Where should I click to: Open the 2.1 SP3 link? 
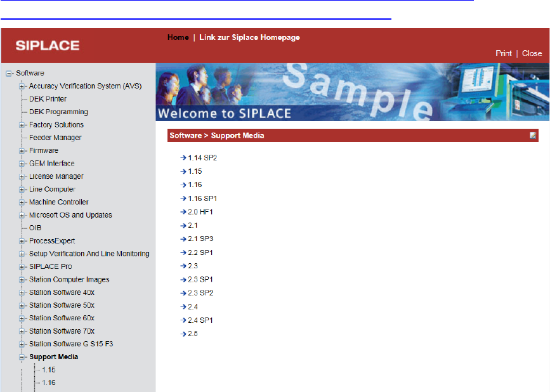coord(200,238)
